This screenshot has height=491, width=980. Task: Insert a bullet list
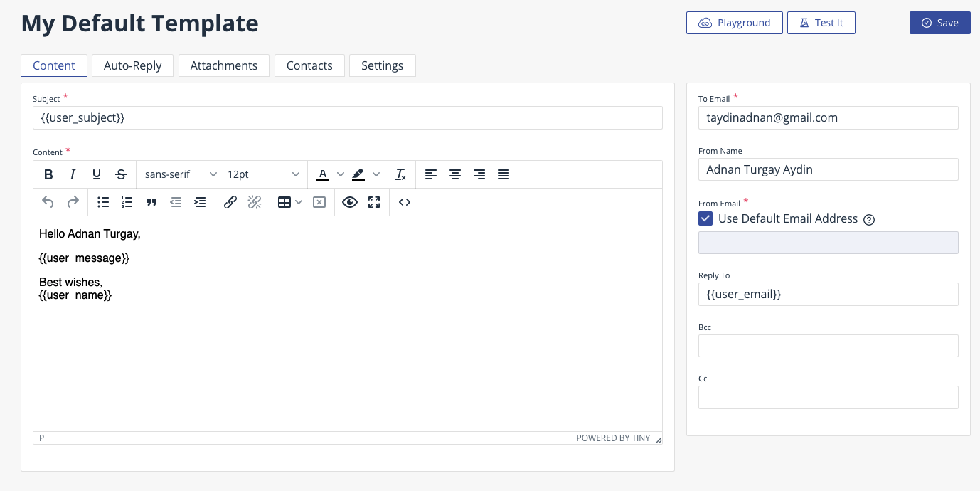(103, 202)
